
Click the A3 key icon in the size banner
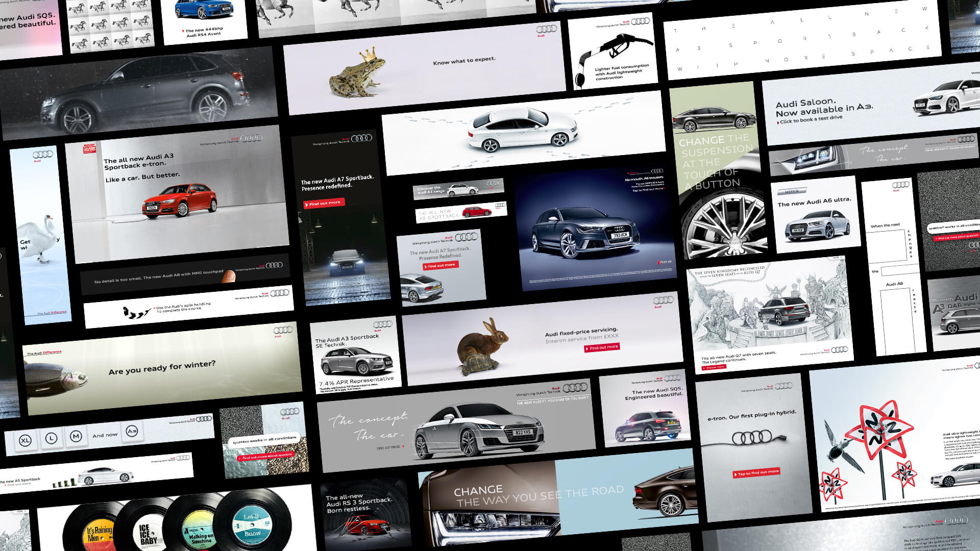pos(132,432)
